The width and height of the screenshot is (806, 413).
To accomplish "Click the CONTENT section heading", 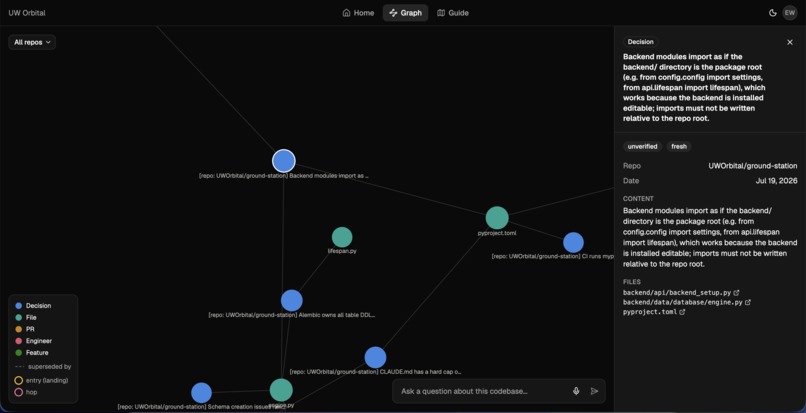I will pyautogui.click(x=638, y=199).
